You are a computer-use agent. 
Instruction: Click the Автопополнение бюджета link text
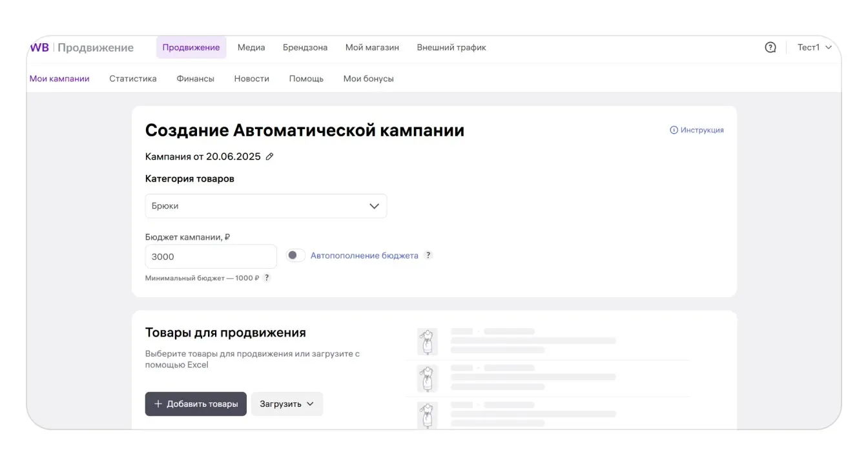[364, 255]
